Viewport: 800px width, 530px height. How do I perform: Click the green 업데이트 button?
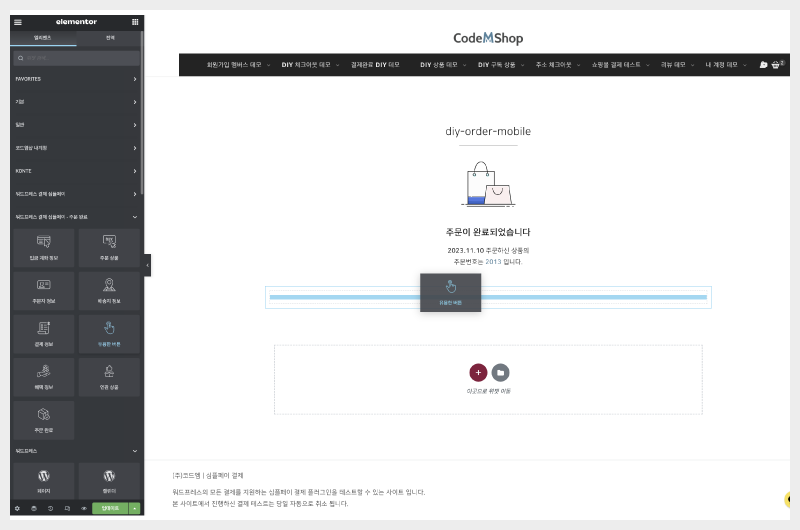[x=110, y=509]
